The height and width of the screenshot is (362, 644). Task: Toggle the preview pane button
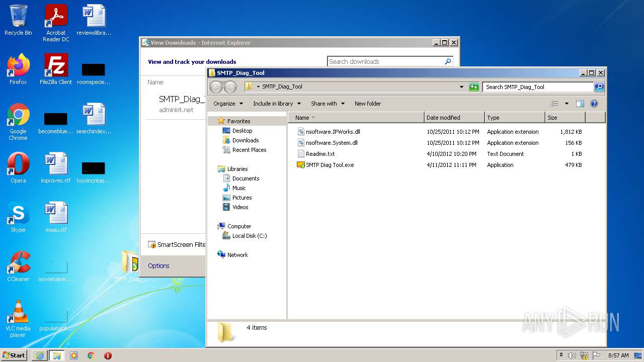pos(580,104)
